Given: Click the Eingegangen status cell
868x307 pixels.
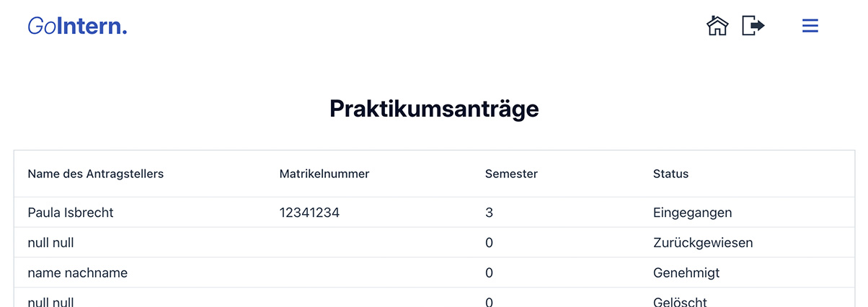Looking at the screenshot, I should (x=692, y=213).
